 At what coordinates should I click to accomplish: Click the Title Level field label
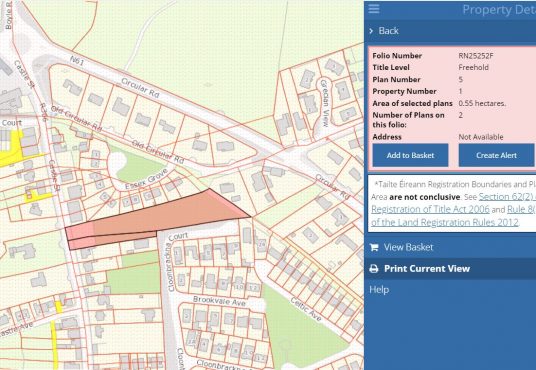click(391, 67)
